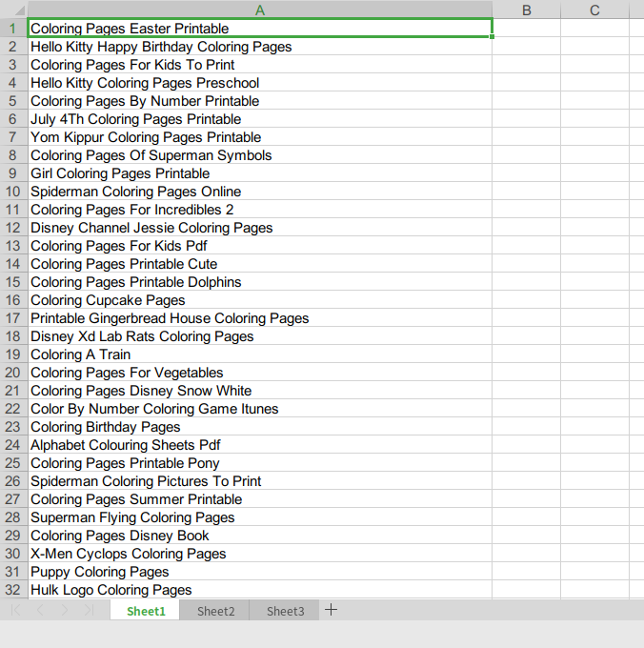The width and height of the screenshot is (644, 648).
Task: Select 'Coloring Pages Printable Cute'
Action: point(260,264)
